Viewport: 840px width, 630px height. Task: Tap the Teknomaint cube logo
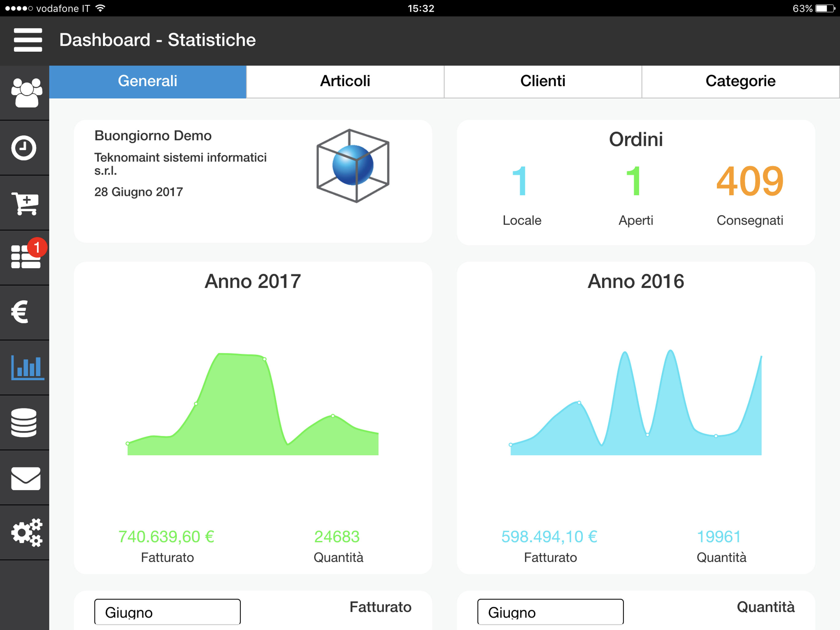353,166
